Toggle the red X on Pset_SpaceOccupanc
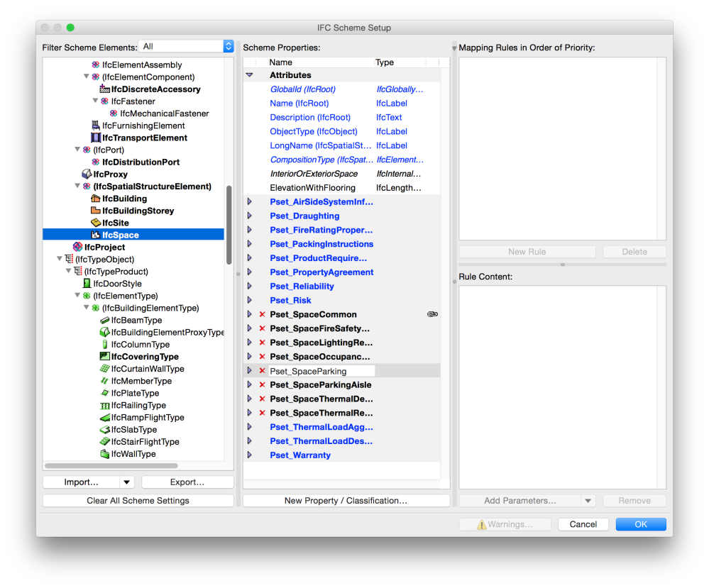 click(x=263, y=356)
